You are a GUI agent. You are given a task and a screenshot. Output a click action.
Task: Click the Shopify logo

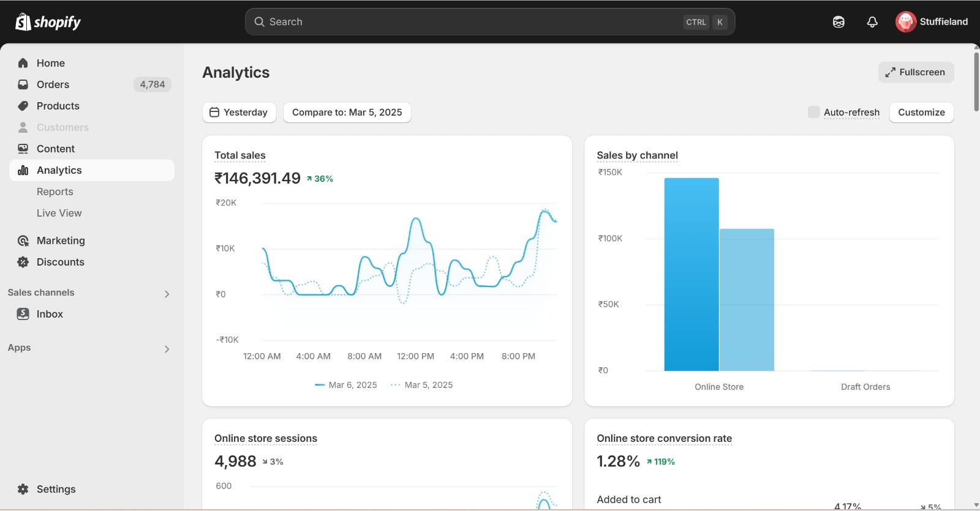coord(48,22)
